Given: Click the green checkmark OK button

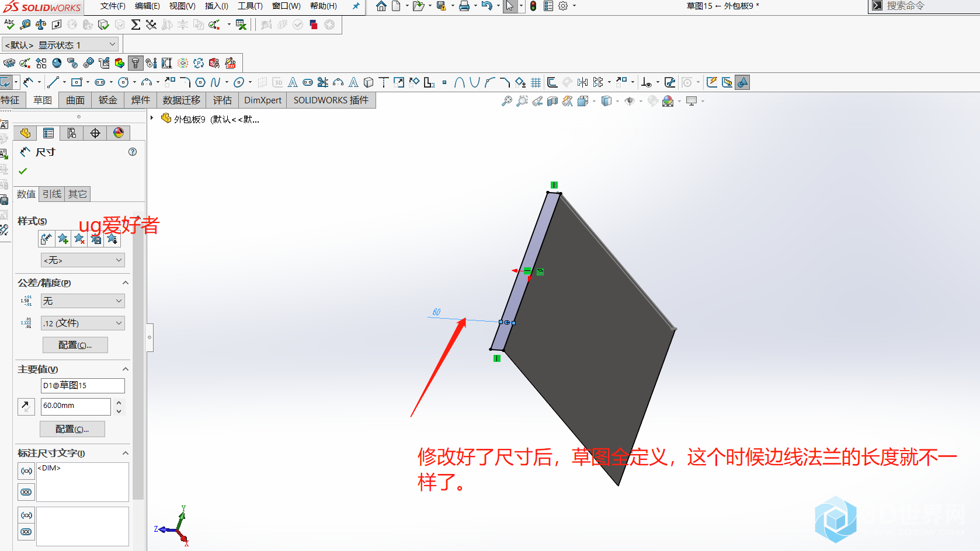Looking at the screenshot, I should pos(23,171).
